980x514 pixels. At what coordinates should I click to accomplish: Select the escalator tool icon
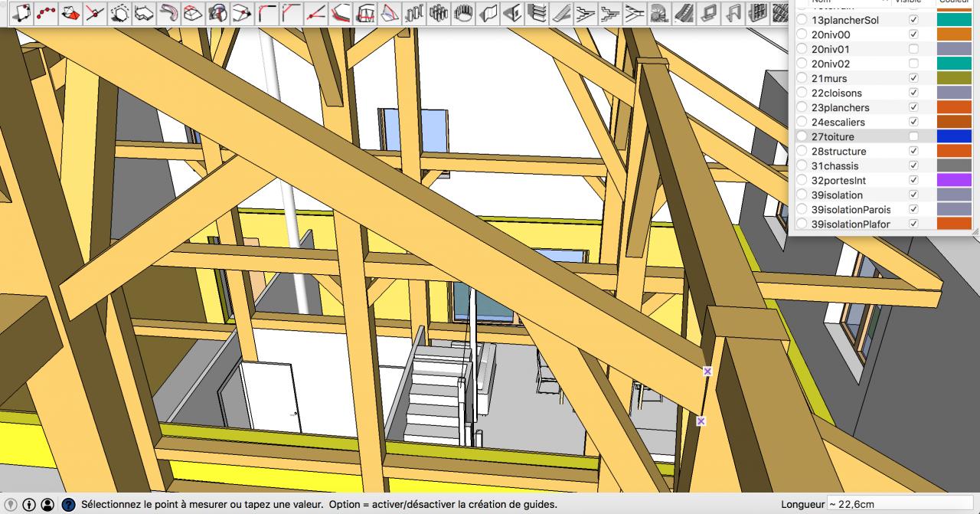pos(683,12)
